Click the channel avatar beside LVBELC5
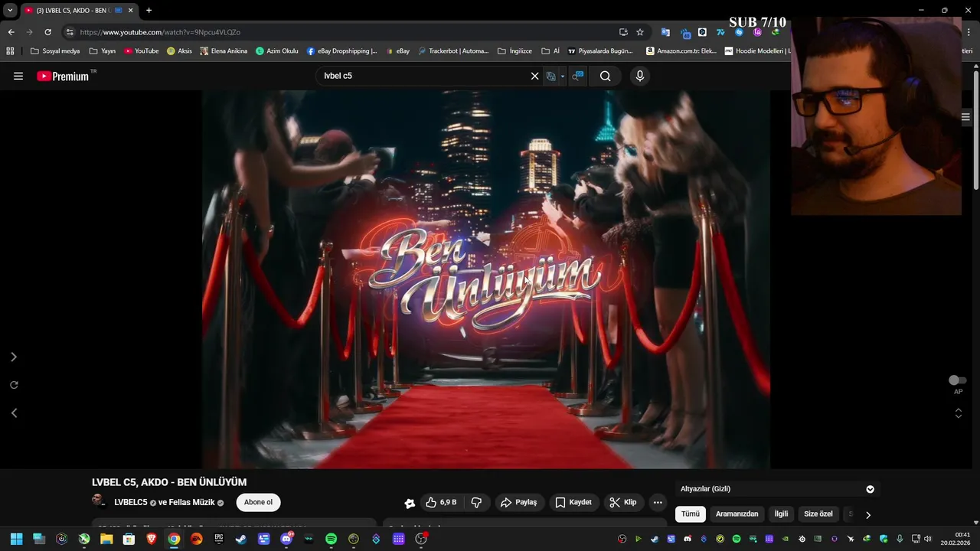Image resolution: width=980 pixels, height=551 pixels. point(99,501)
